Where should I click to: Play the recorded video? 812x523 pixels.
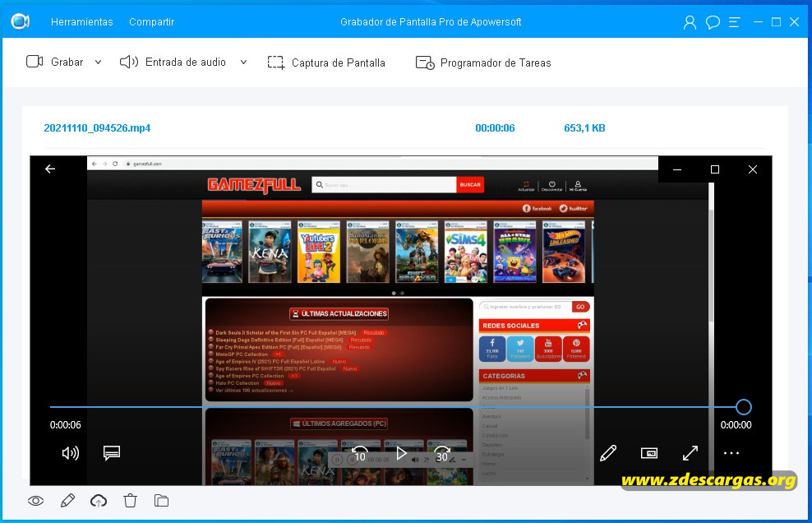coord(401,454)
